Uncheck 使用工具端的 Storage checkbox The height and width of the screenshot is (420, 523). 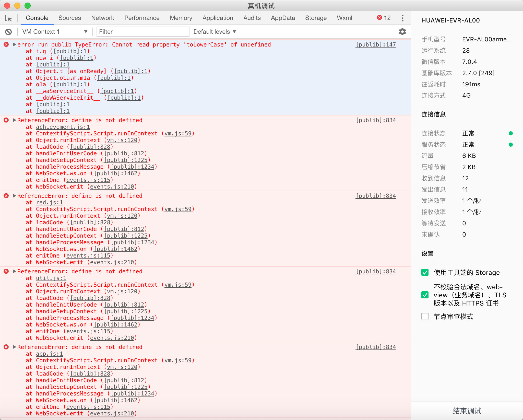(425, 272)
